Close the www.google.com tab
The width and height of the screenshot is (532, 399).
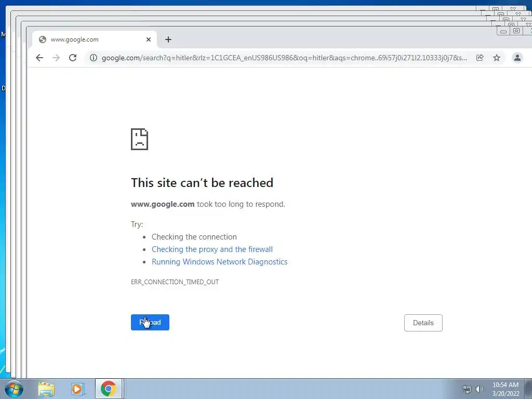click(x=148, y=39)
